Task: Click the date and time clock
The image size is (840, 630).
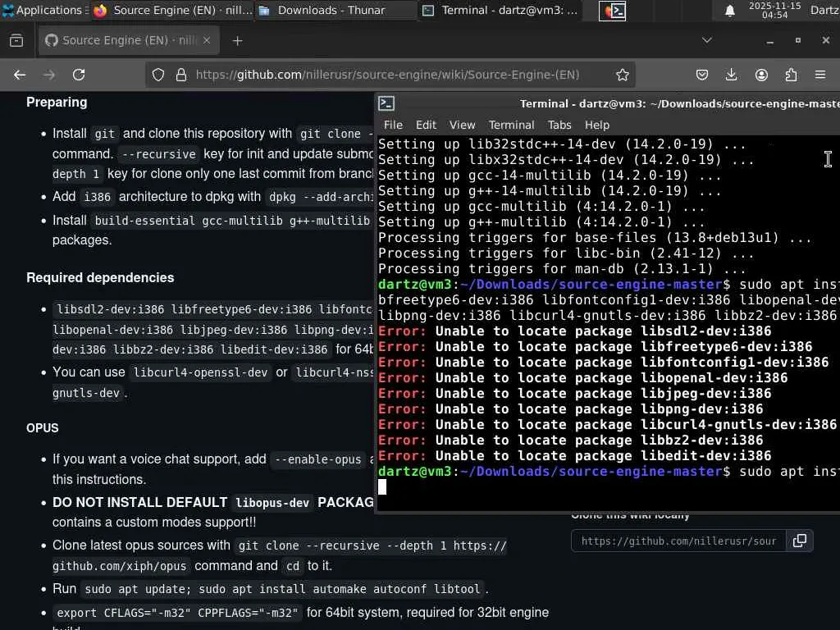Action: 774,10
